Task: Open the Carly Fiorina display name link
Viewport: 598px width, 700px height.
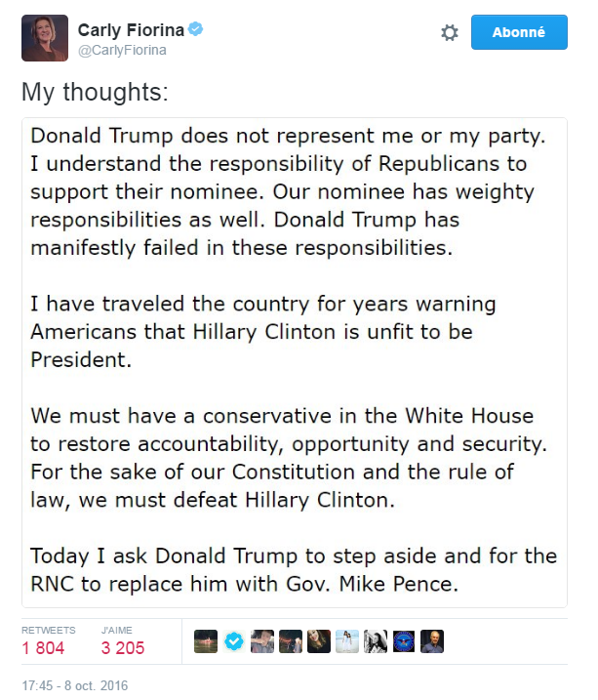Action: tap(131, 30)
